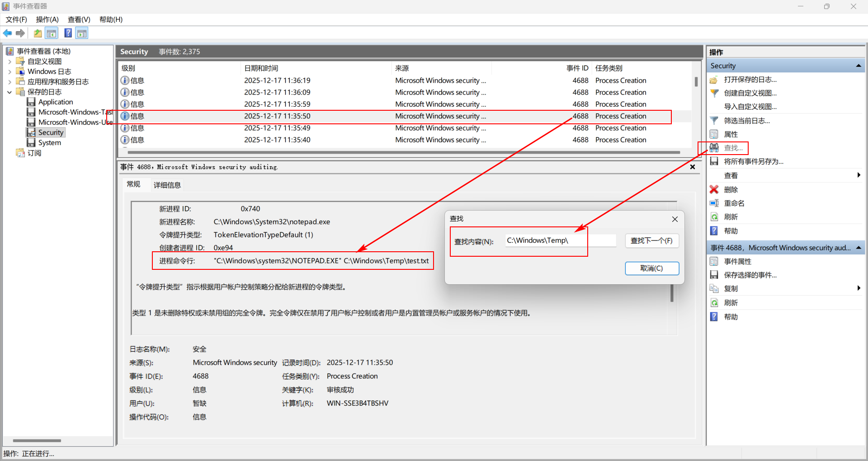Expand the View submenu arrow in actions
868x461 pixels.
(859, 175)
